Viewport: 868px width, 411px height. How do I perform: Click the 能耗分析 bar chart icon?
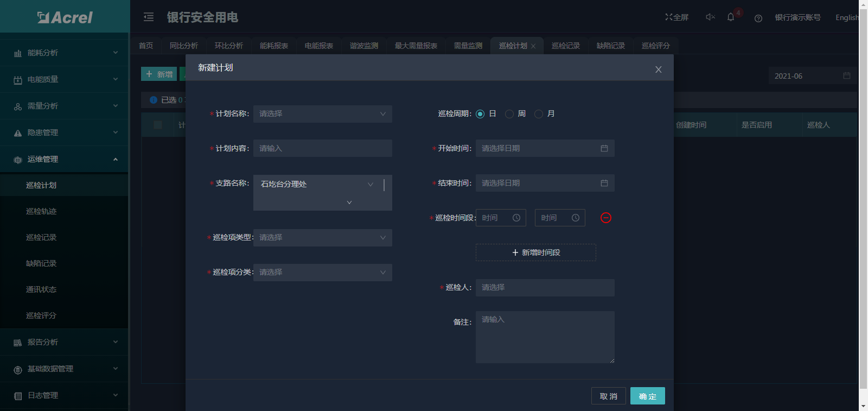coord(18,53)
